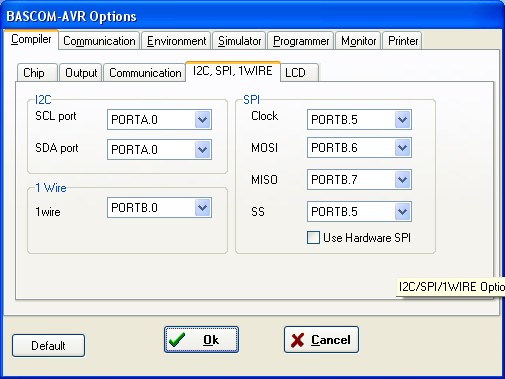The width and height of the screenshot is (505, 379).
Task: Click the MISO label
Action: (264, 180)
